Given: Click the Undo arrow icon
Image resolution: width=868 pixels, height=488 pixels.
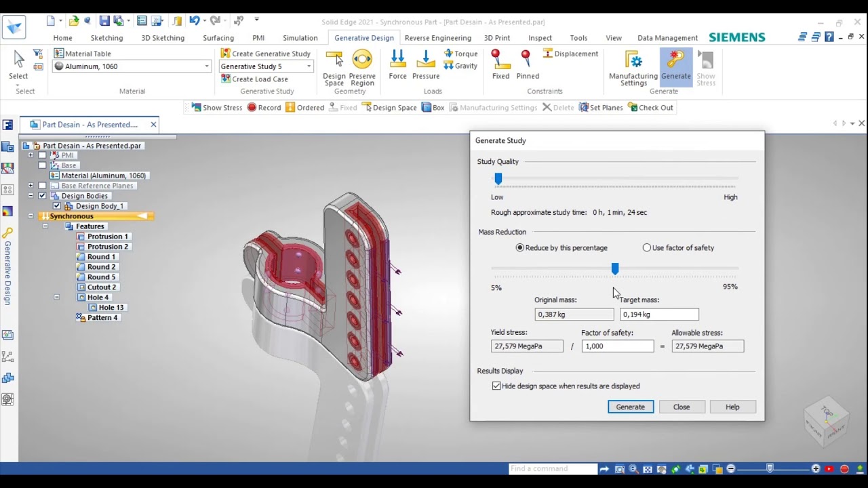Looking at the screenshot, I should coord(195,21).
